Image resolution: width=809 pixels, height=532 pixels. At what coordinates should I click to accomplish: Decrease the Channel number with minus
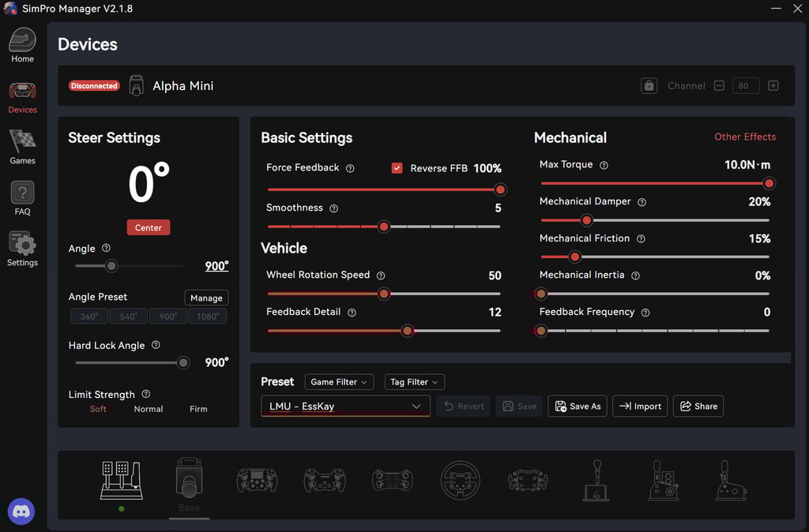click(719, 85)
